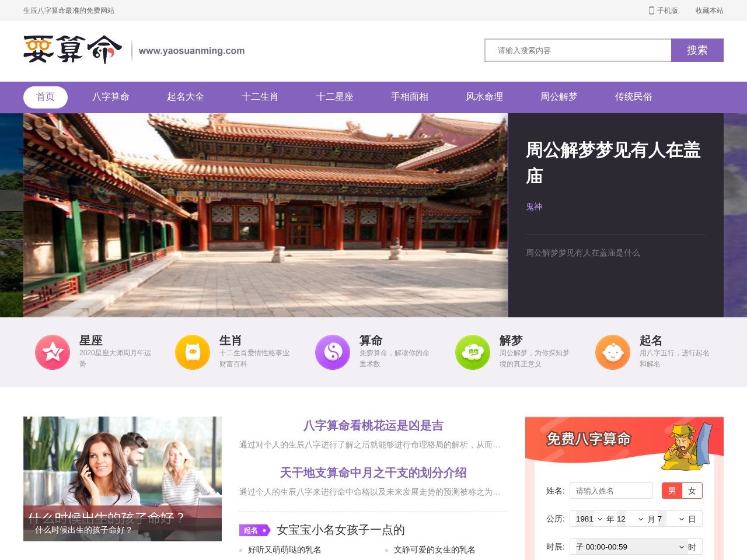This screenshot has height=560, width=747.
Task: Click the 请输入搜索内容 search input field
Action: pyautogui.click(x=578, y=50)
